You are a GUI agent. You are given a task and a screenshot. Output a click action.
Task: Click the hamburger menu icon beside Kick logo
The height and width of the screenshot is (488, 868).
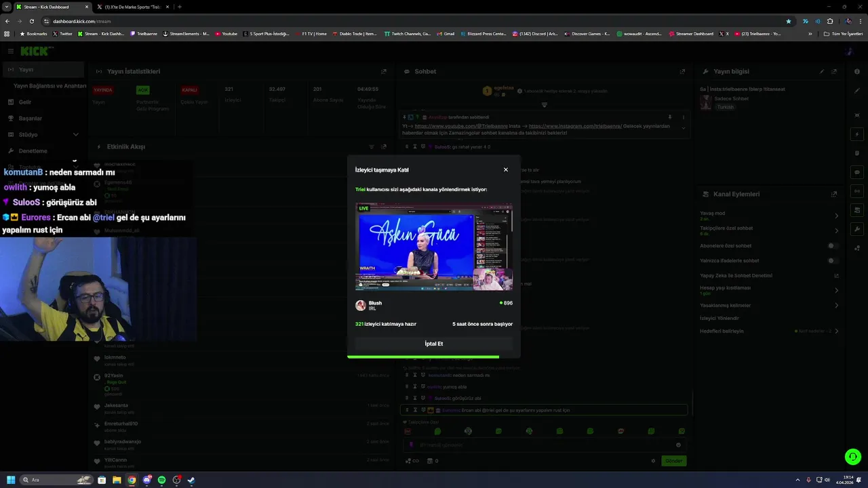coord(11,51)
